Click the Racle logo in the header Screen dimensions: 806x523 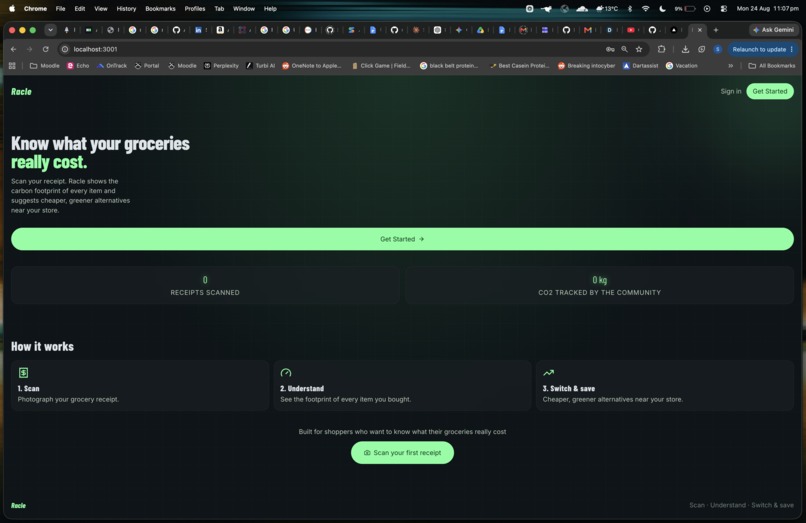tap(21, 92)
